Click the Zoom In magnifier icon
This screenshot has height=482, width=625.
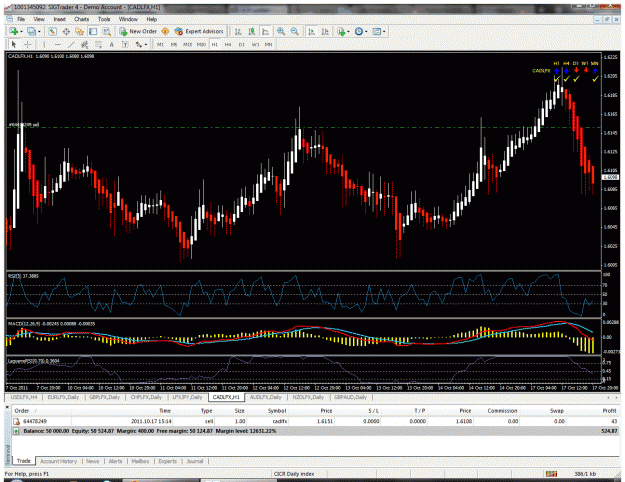[281, 31]
